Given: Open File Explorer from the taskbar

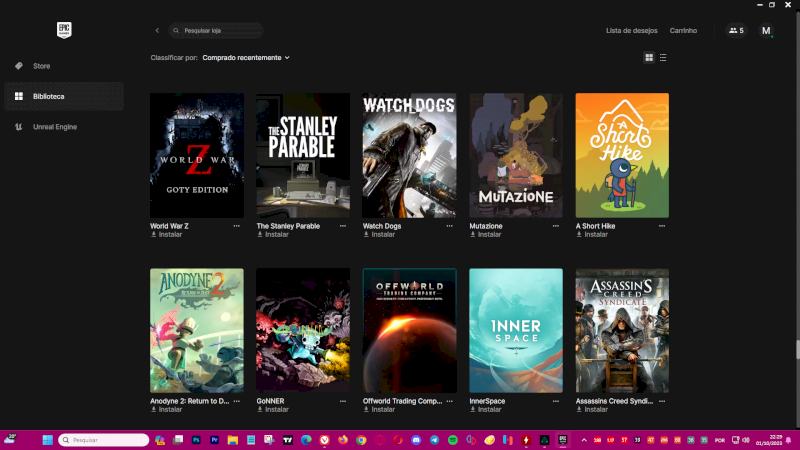Looking at the screenshot, I should pos(233,440).
